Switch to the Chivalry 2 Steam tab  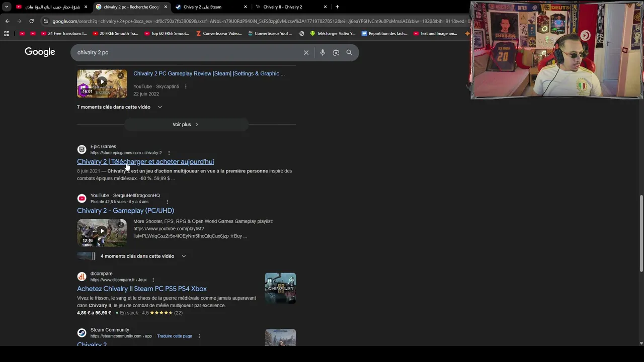click(210, 7)
